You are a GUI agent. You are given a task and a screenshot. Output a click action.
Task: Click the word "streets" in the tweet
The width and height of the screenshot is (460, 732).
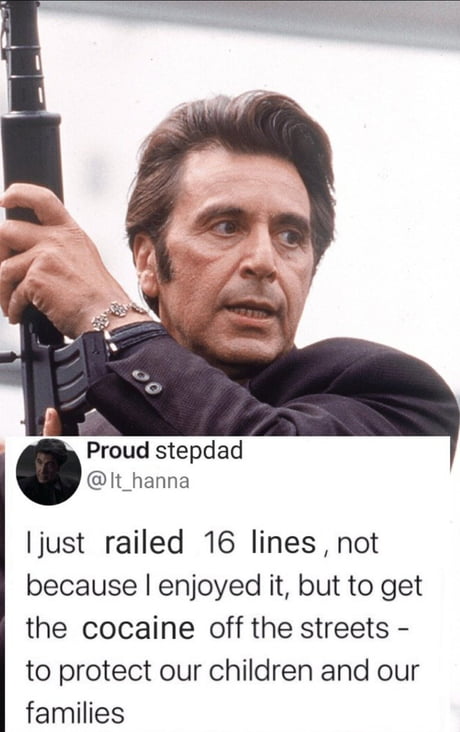344,628
